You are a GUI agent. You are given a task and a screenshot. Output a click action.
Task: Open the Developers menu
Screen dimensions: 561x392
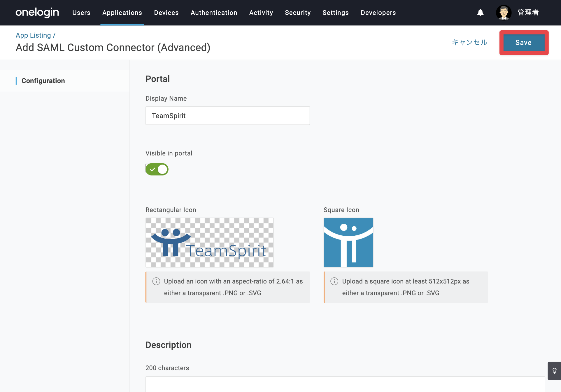(x=378, y=13)
